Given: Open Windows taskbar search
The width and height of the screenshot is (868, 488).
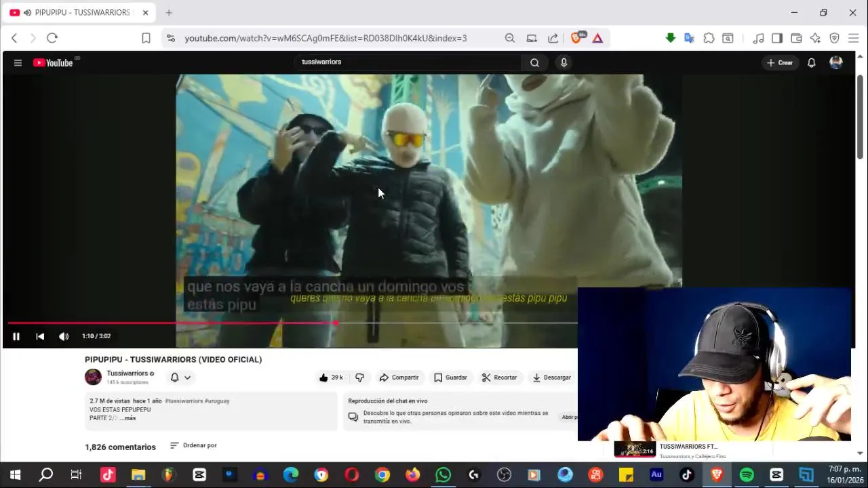Looking at the screenshot, I should click(x=45, y=475).
